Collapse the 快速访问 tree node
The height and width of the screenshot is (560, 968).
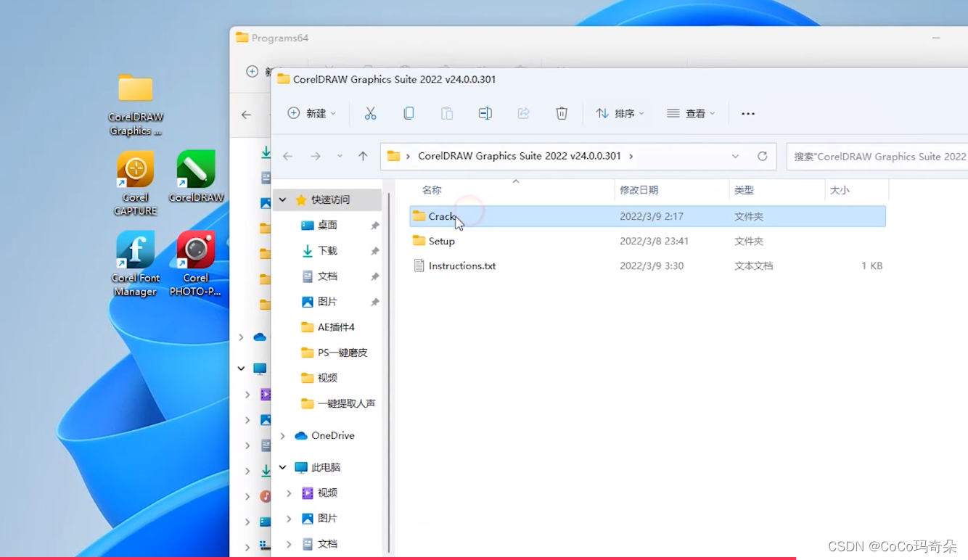coord(282,199)
